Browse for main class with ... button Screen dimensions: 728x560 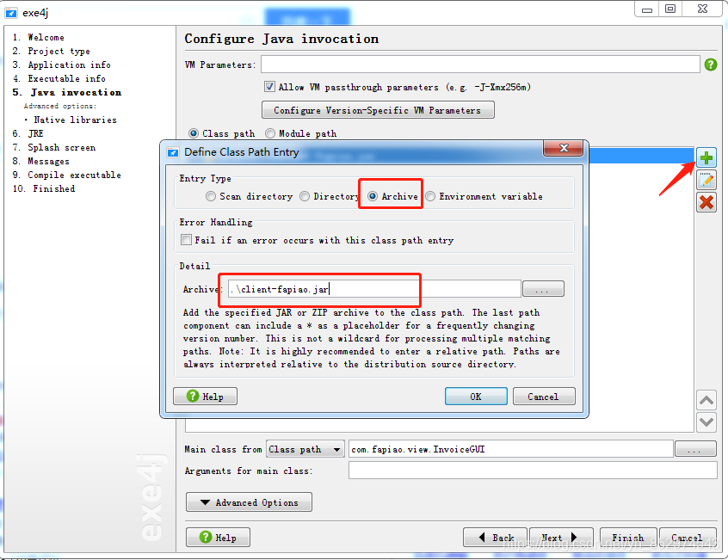point(695,449)
